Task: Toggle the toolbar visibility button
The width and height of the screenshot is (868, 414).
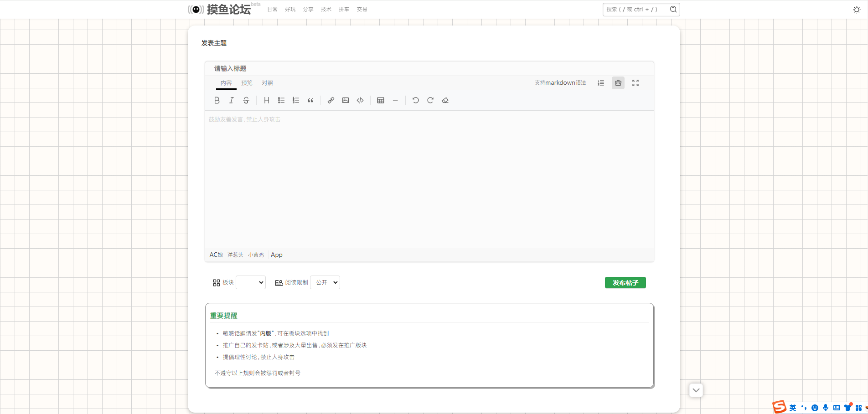Action: 618,83
